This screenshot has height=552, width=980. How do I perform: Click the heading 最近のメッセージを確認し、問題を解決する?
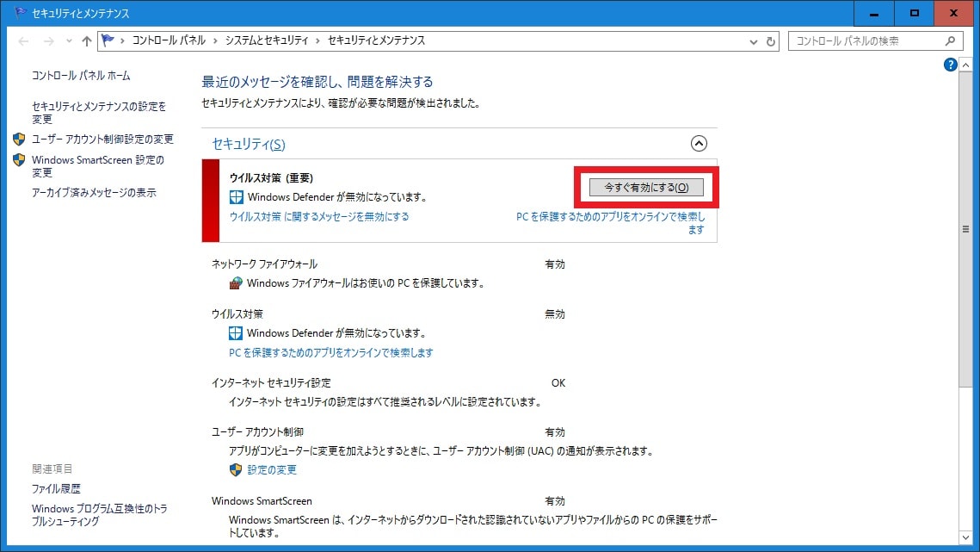(317, 82)
